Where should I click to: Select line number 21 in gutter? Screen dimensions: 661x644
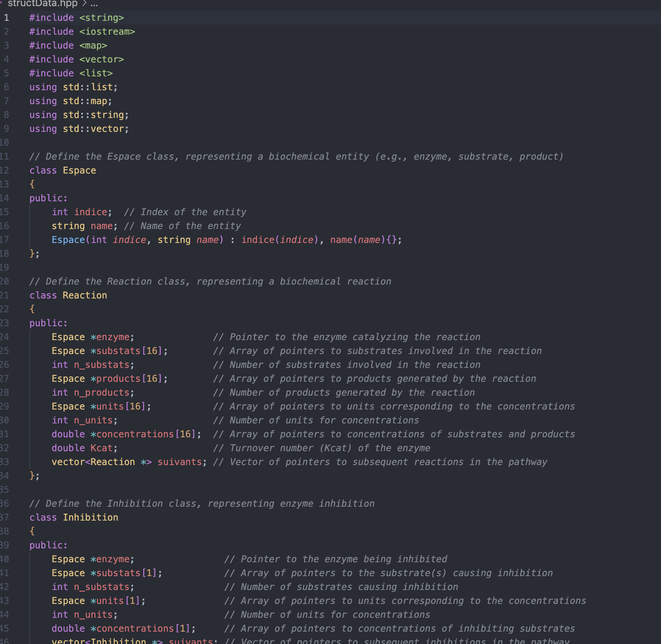click(x=4, y=295)
